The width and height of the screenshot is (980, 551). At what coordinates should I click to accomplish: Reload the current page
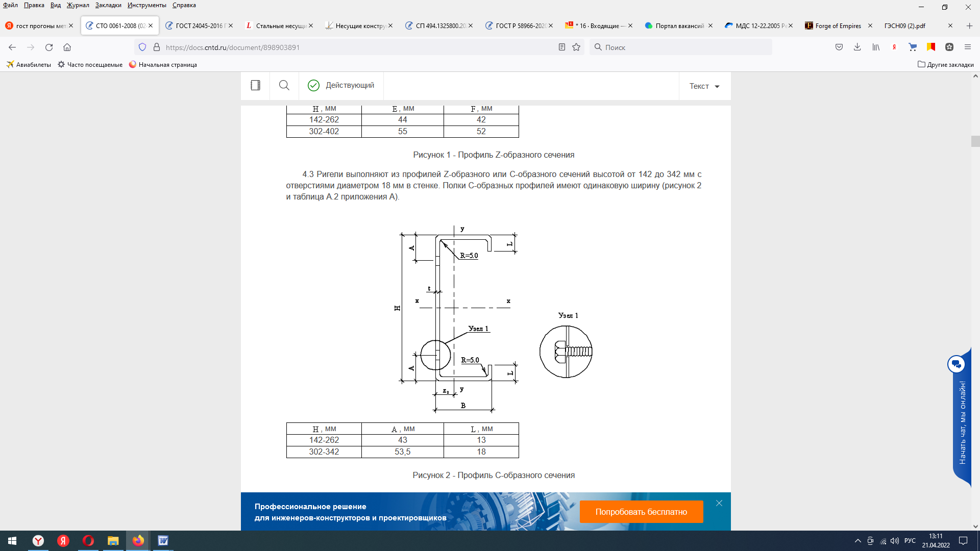click(49, 47)
